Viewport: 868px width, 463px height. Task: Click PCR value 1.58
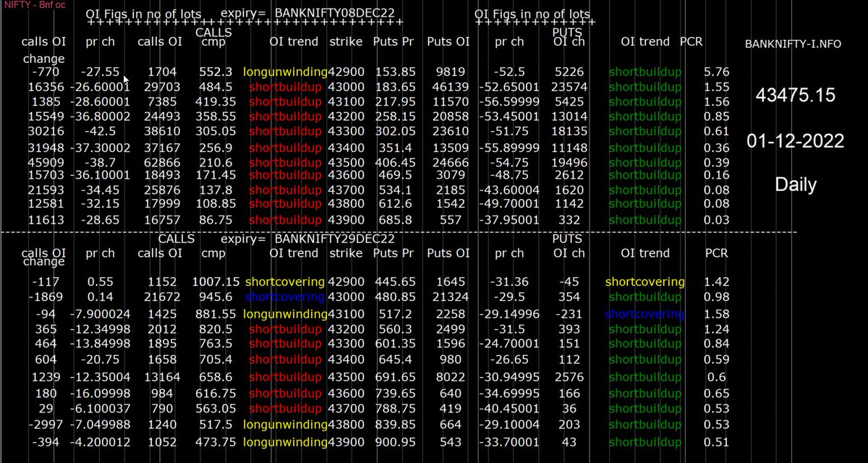click(x=717, y=314)
